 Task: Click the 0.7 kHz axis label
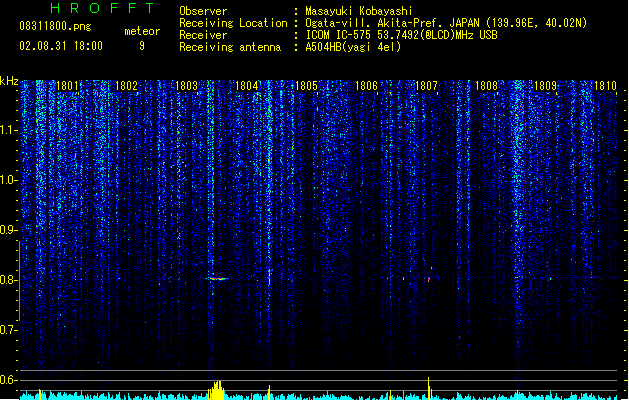pyautogui.click(x=8, y=330)
